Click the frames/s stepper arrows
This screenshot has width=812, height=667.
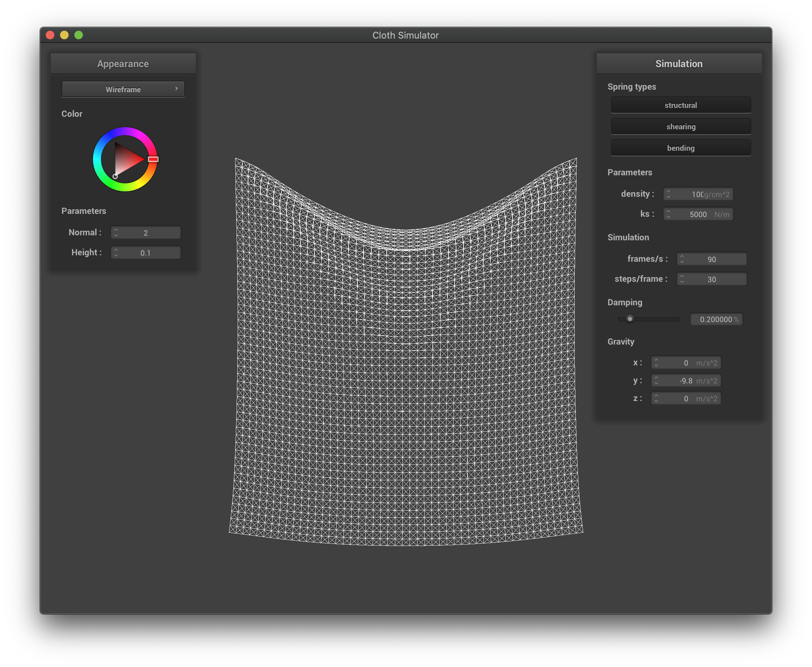click(682, 259)
